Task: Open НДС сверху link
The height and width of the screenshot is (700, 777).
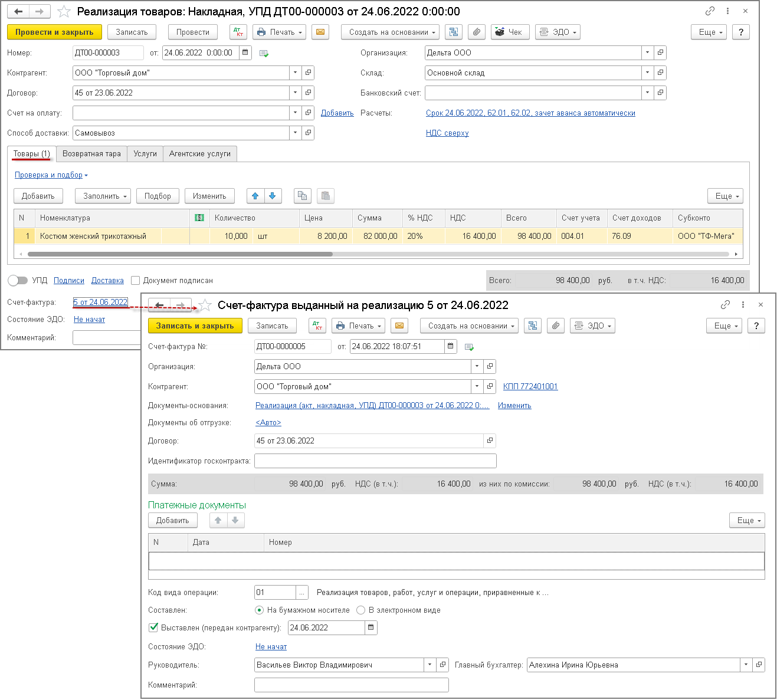Action: coord(447,133)
